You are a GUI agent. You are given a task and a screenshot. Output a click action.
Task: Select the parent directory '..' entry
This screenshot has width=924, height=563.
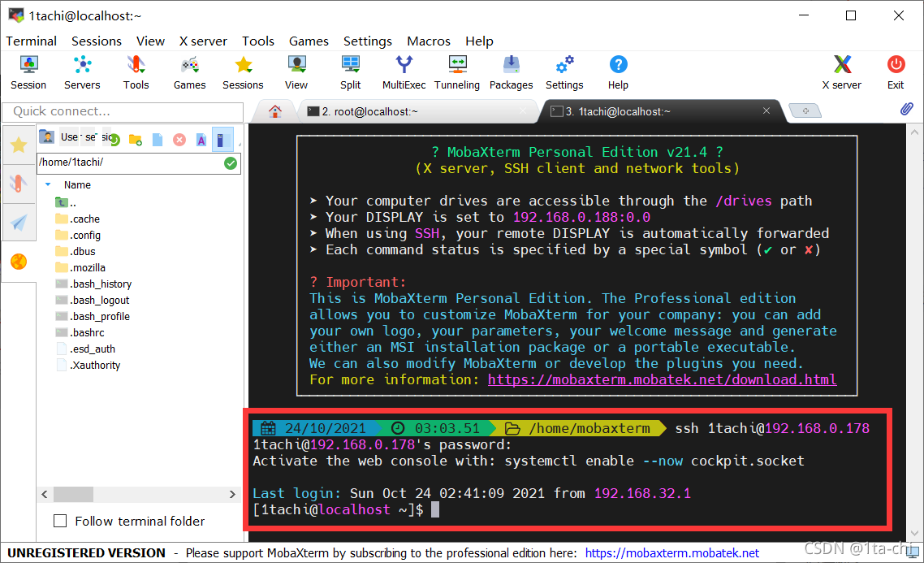point(66,203)
